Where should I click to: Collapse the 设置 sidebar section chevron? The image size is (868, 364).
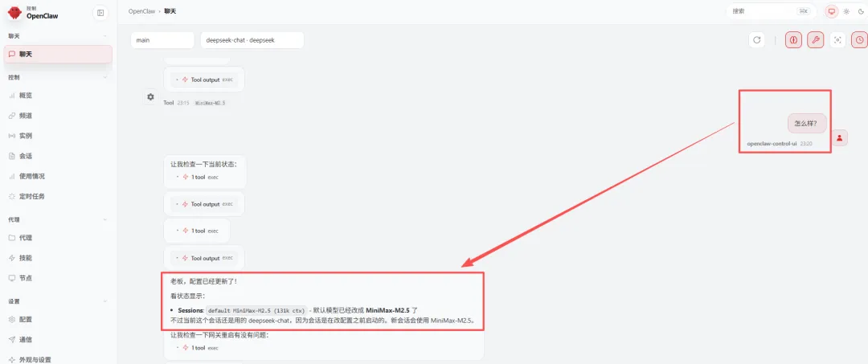[105, 301]
